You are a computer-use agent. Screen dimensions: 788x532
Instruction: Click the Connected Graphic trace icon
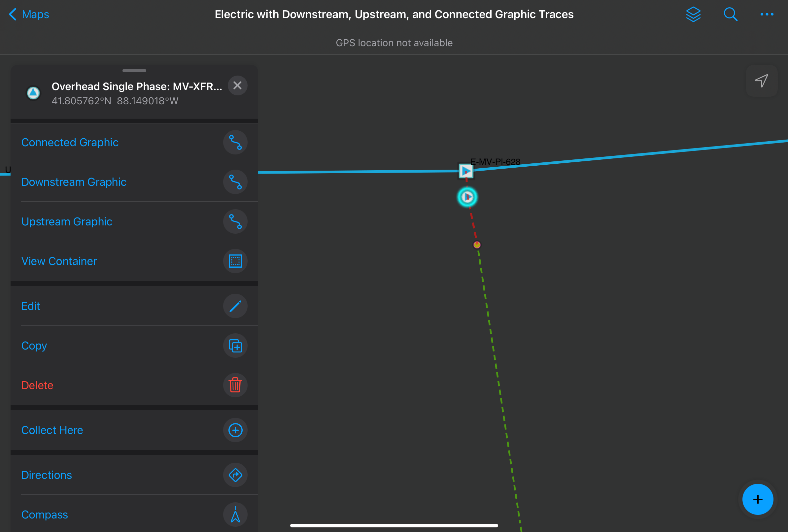pyautogui.click(x=235, y=142)
